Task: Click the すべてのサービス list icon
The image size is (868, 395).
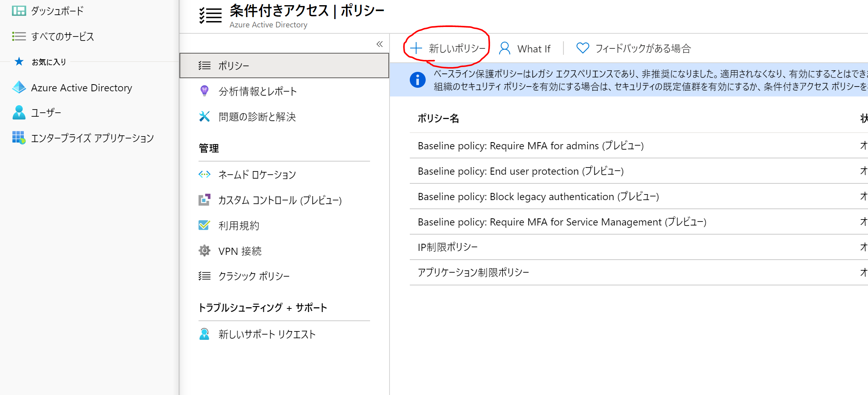Action: 19,37
